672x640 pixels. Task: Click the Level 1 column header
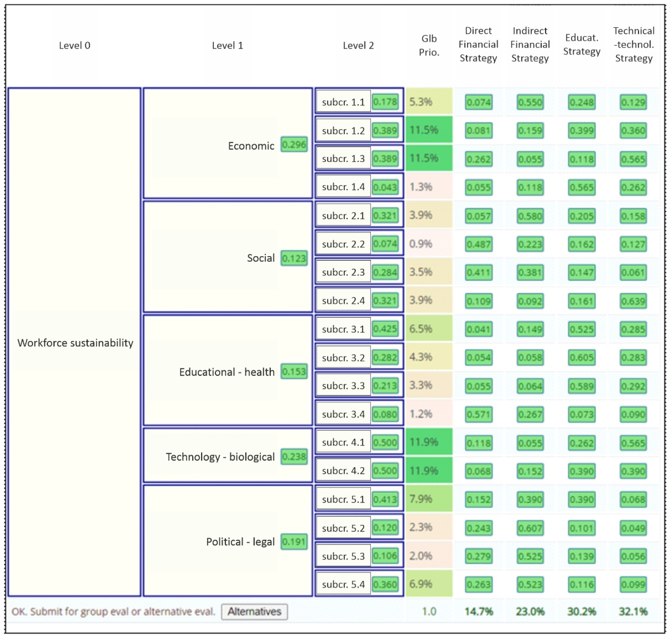pos(227,45)
